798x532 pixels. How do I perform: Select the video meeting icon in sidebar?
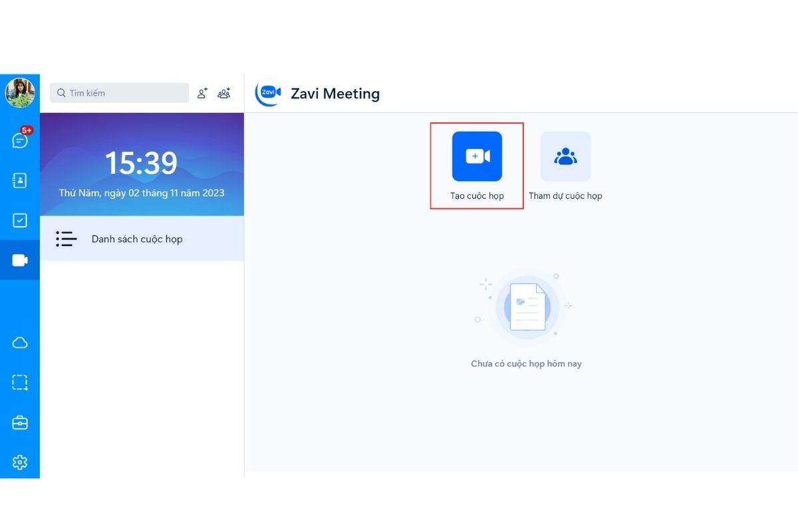[x=20, y=260]
